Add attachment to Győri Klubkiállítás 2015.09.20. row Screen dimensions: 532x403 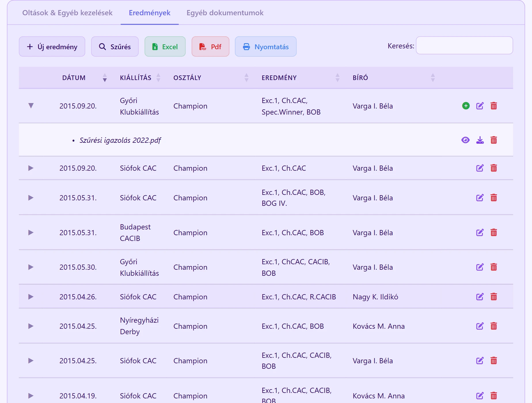pyautogui.click(x=466, y=106)
